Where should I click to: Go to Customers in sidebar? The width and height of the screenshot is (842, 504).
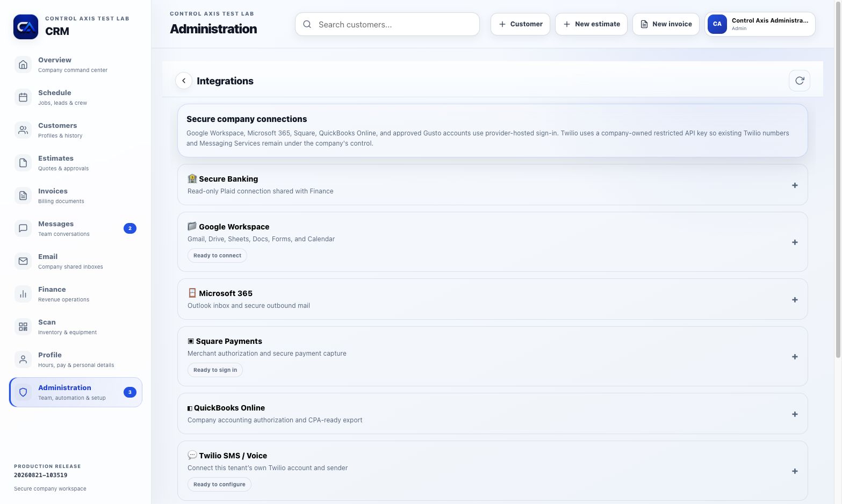(x=76, y=130)
